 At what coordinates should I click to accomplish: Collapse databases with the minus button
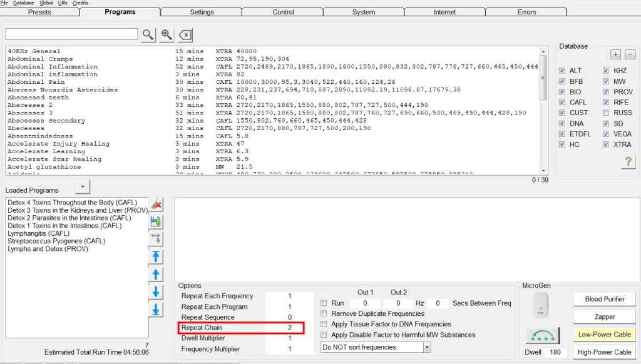click(630, 54)
